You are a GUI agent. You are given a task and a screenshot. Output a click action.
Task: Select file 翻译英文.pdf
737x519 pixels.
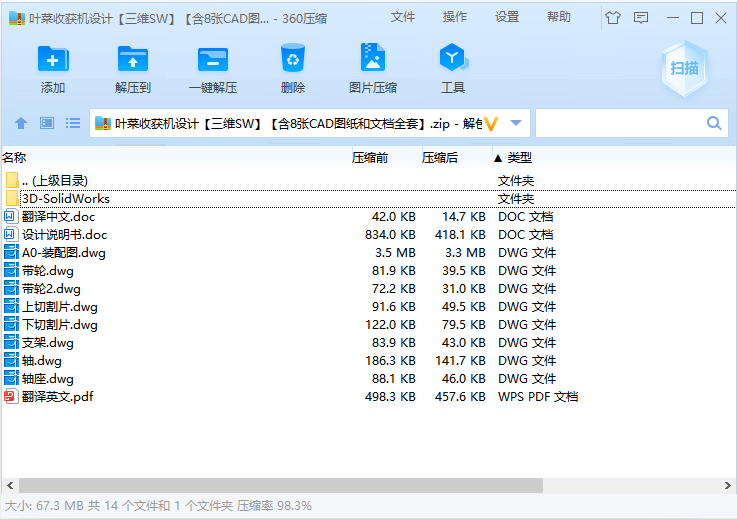[x=369, y=397]
